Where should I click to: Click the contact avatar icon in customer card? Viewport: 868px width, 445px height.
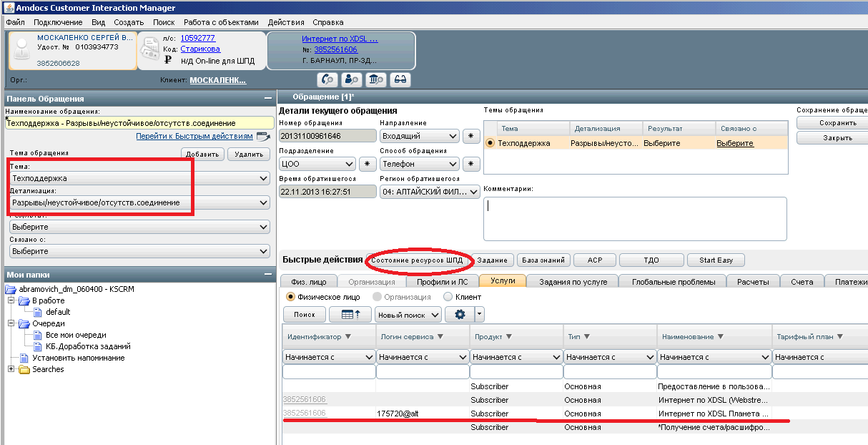[x=23, y=48]
